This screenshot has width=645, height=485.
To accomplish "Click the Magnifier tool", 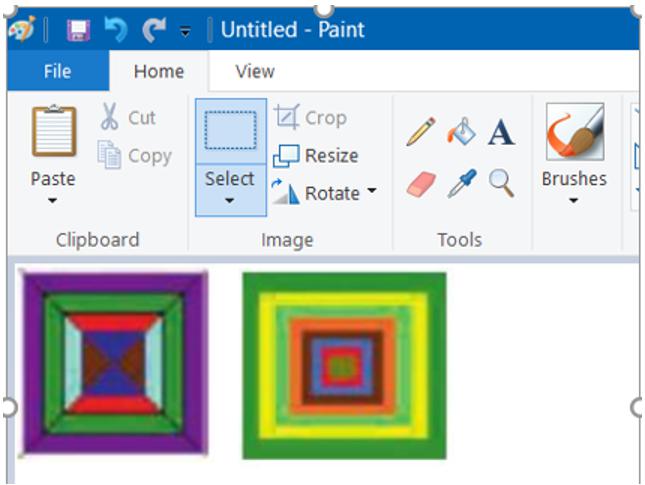I will pyautogui.click(x=501, y=183).
